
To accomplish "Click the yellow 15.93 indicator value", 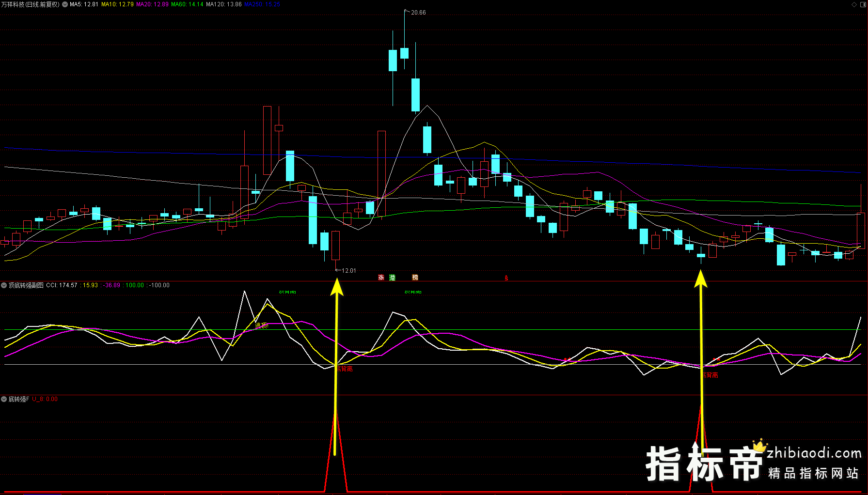I will pos(90,285).
